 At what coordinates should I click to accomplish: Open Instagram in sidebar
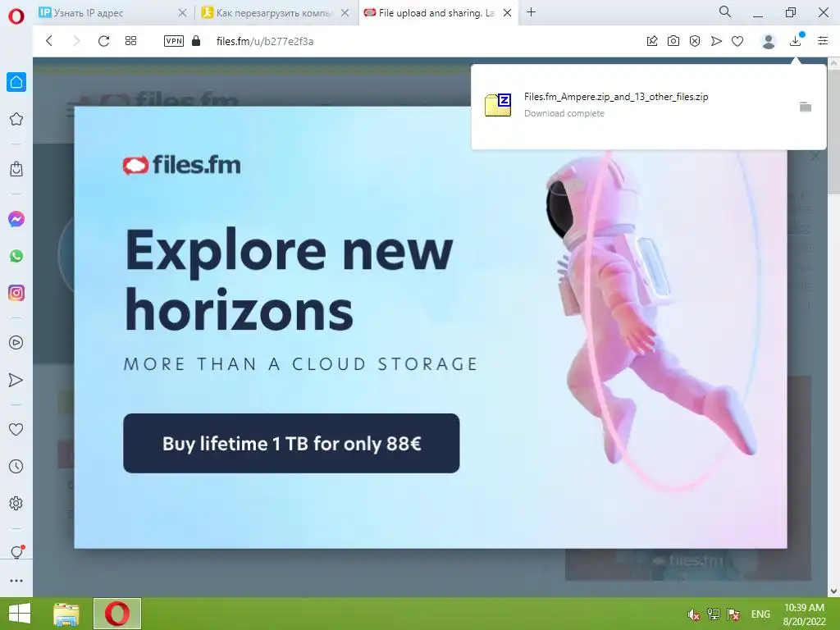pos(16,293)
